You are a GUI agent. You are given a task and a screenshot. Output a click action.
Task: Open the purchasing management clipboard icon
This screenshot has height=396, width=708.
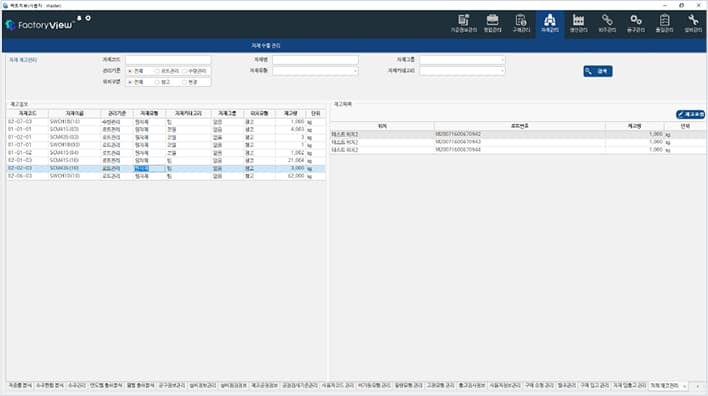click(x=521, y=23)
